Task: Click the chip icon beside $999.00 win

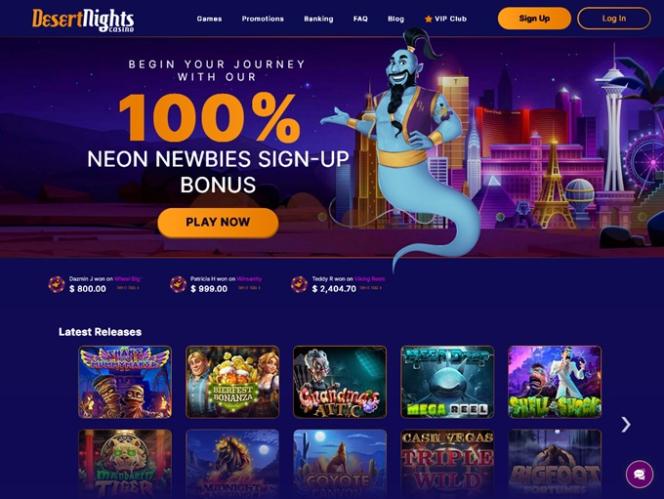Action: coord(178,284)
